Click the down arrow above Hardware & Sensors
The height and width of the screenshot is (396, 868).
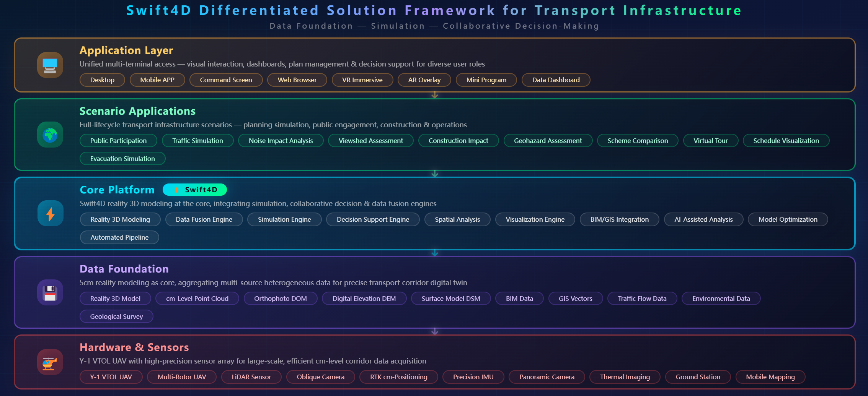(x=434, y=331)
